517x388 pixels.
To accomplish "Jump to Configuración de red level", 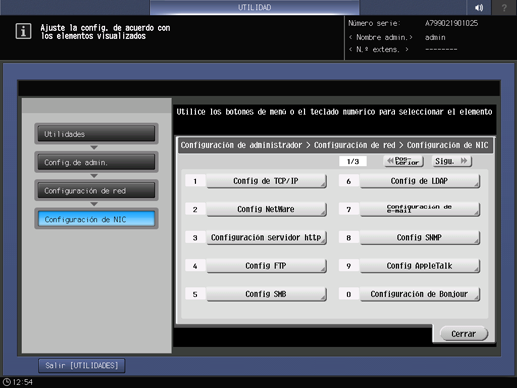I will (x=96, y=191).
